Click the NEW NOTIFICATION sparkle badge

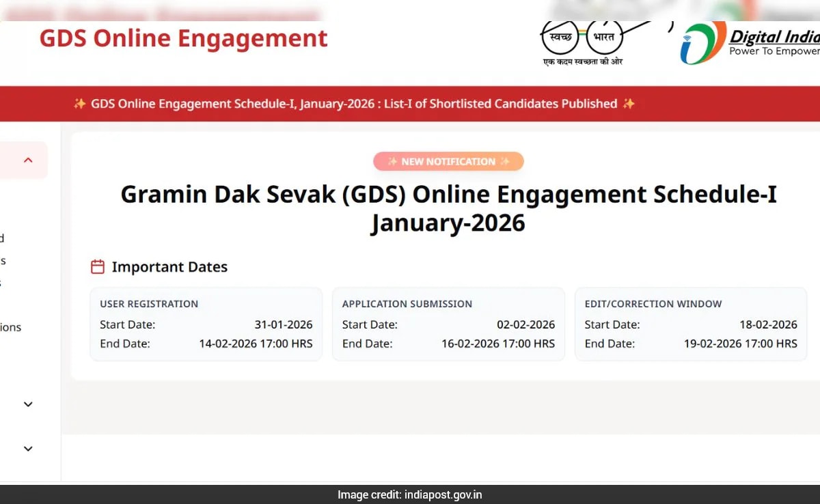coord(448,161)
